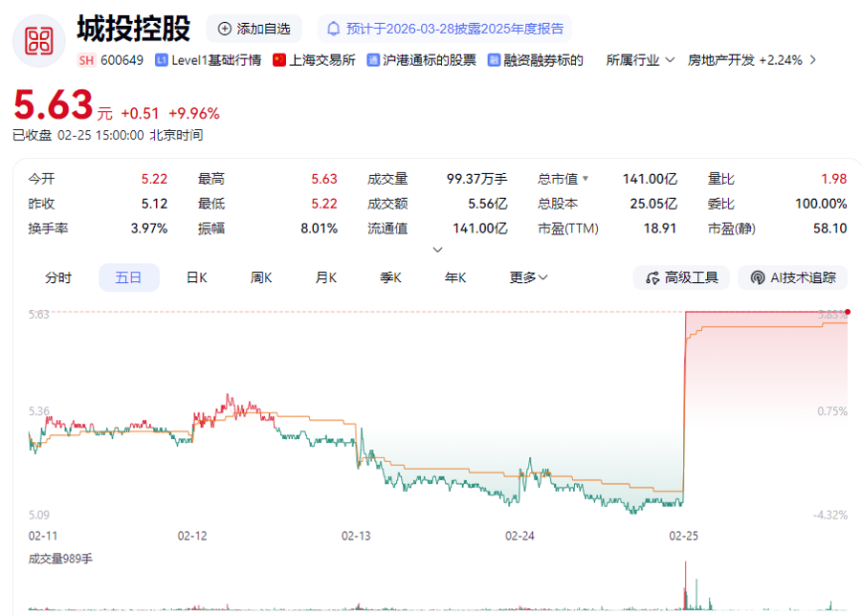Viewport: 861px width, 616px height.
Task: Click the 02-13 date on chart axis
Action: coord(356,536)
